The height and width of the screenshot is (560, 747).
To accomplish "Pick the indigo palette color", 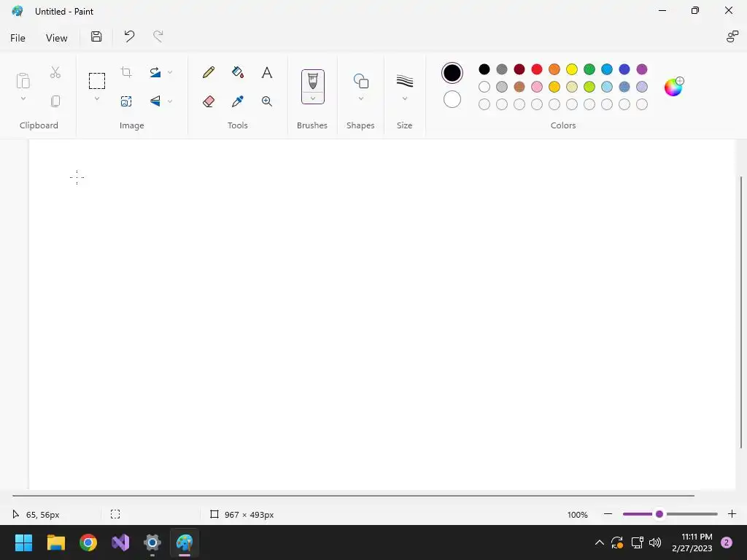I will click(x=624, y=69).
